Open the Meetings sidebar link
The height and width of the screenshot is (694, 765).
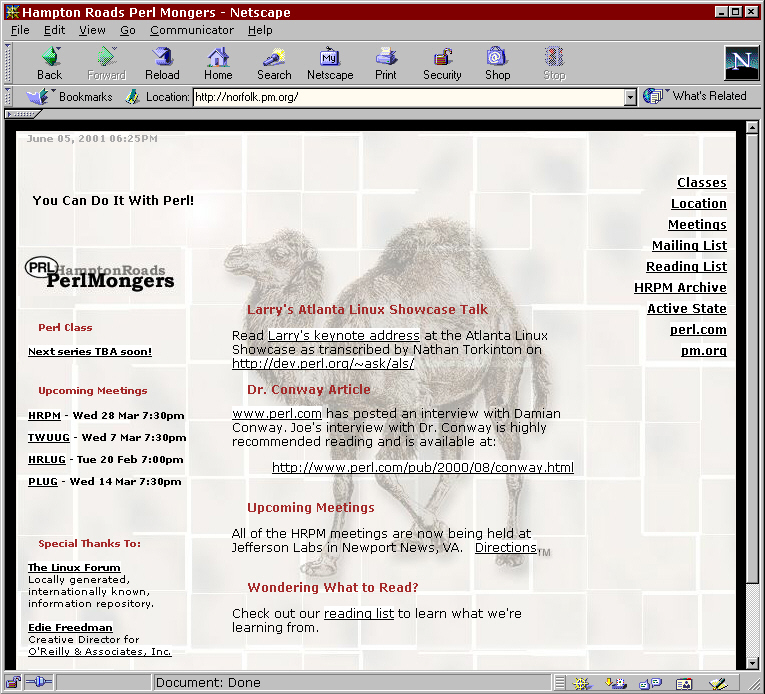697,225
